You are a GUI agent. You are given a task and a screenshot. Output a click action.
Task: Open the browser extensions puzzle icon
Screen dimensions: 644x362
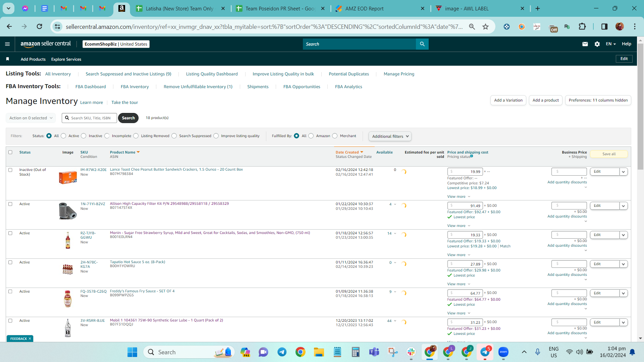coord(582,26)
